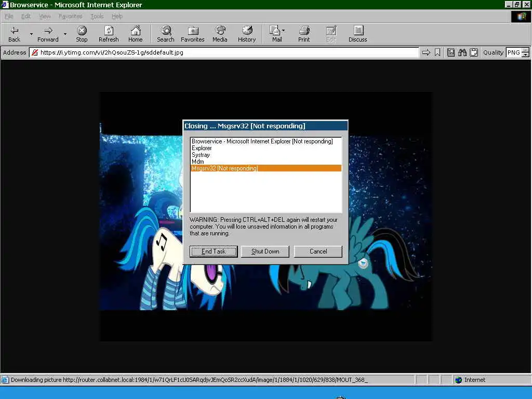Click the page icon in the status bar
Image resolution: width=532 pixels, height=399 pixels.
[x=5, y=380]
